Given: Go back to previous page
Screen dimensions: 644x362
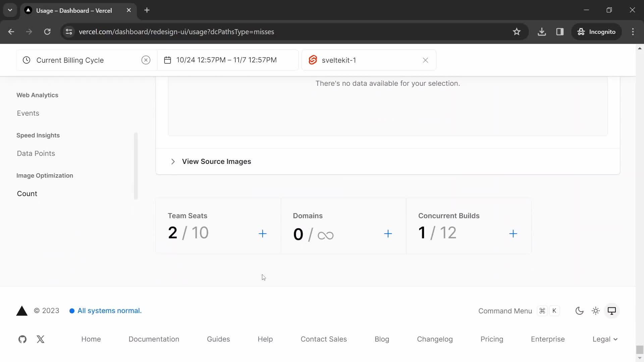Looking at the screenshot, I should 11,32.
